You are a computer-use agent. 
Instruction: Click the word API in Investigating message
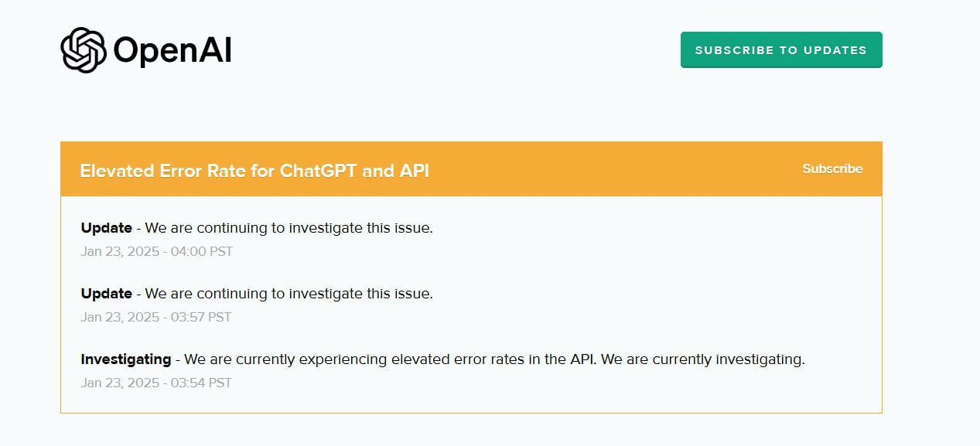[580, 359]
